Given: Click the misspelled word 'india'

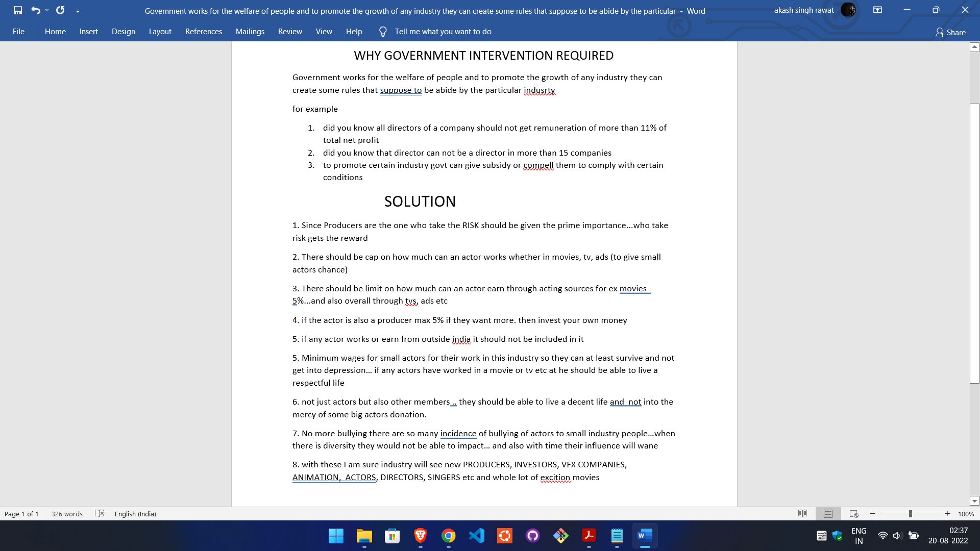Looking at the screenshot, I should [x=461, y=339].
